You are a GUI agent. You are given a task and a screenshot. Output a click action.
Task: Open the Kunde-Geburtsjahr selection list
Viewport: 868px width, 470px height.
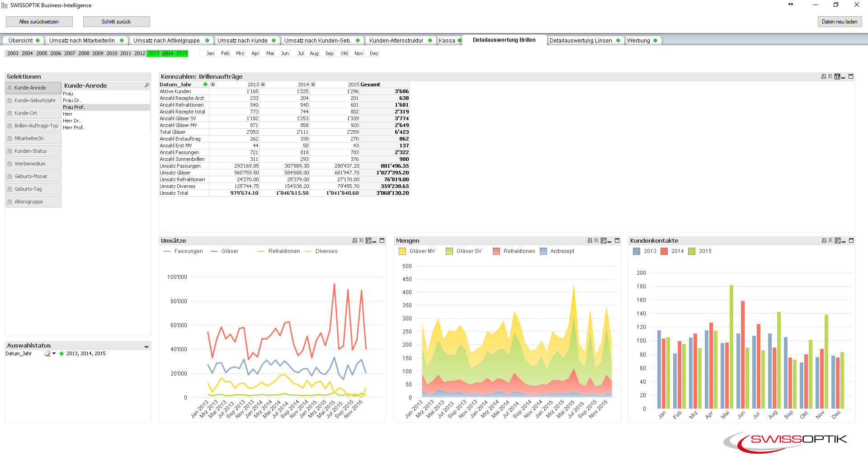point(33,100)
